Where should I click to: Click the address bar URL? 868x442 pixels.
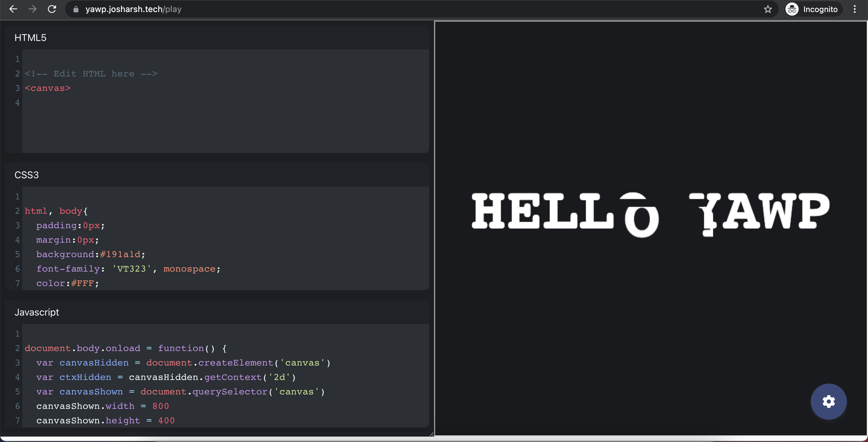134,9
